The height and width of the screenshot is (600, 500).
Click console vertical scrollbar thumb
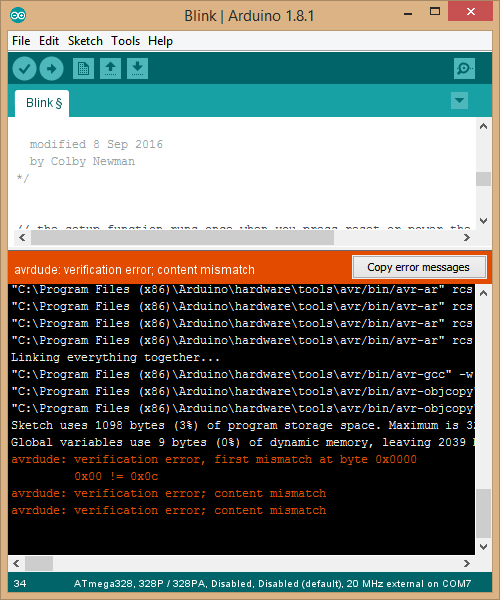pos(484,513)
